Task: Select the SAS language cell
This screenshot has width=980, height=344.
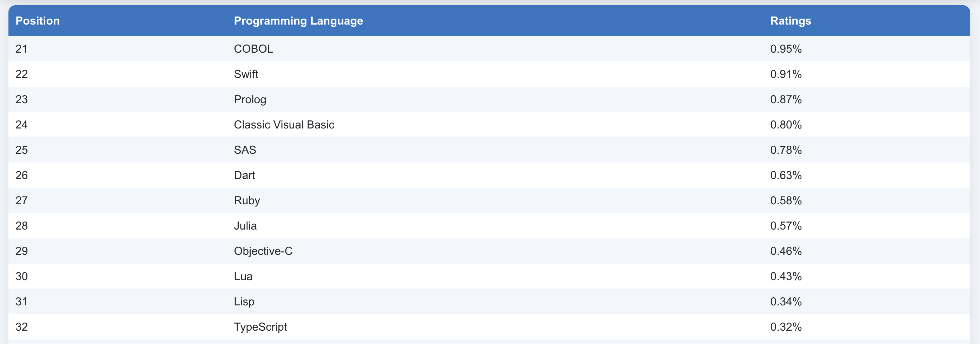Action: [245, 150]
